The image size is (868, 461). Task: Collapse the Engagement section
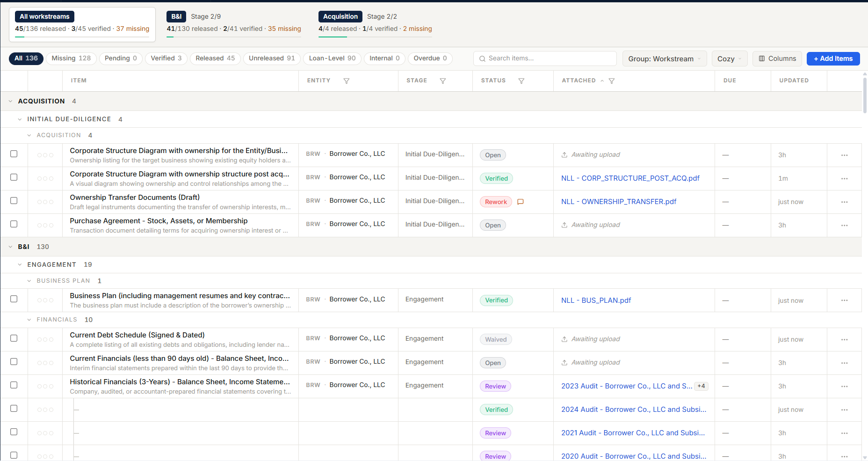point(20,265)
